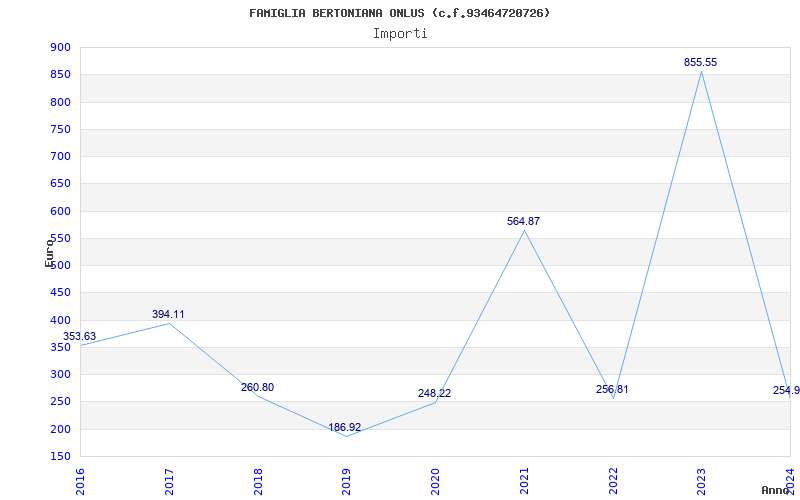Select the 353.63 data label
Viewport: 800px width, 500px height.
79,337
